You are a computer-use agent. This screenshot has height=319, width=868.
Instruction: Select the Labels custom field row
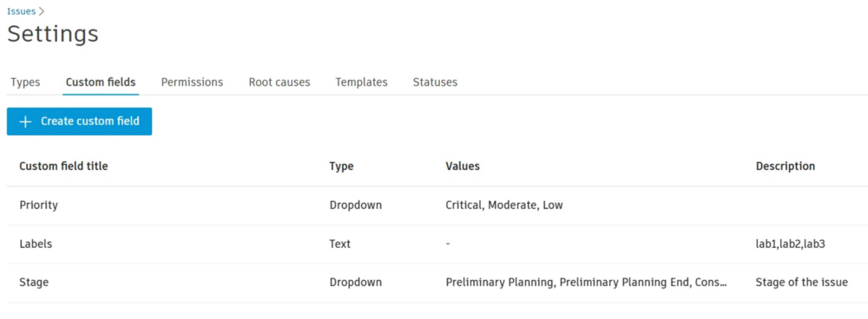click(437, 244)
